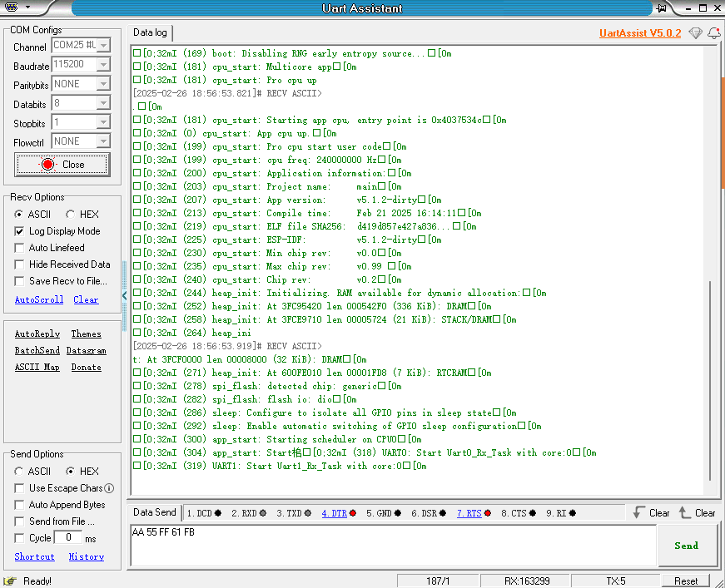The image size is (725, 588).
Task: Toggle the RTS red indicator
Action: pyautogui.click(x=487, y=513)
